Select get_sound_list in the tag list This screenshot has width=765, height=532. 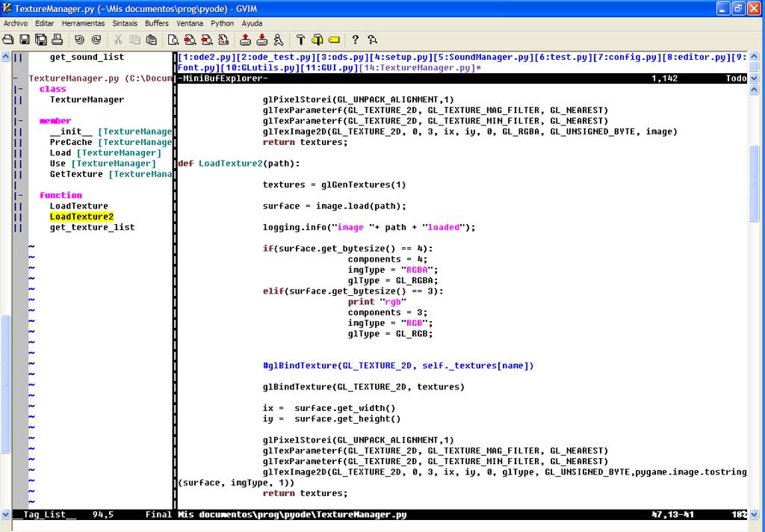87,57
